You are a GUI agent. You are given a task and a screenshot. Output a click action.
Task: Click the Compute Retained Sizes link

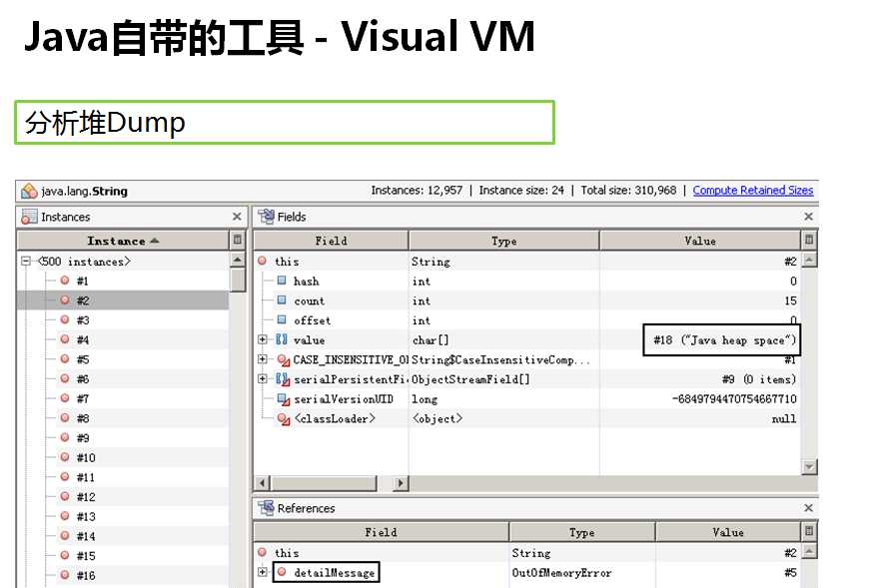(752, 191)
